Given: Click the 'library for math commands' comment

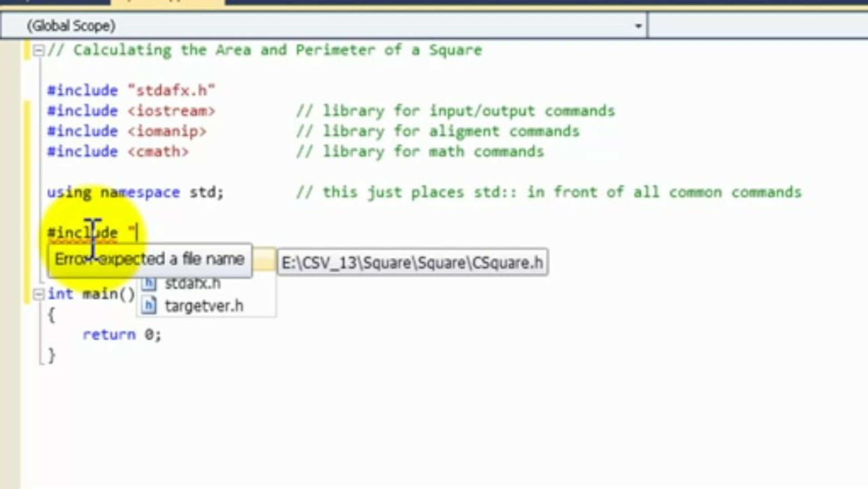Looking at the screenshot, I should point(420,152).
